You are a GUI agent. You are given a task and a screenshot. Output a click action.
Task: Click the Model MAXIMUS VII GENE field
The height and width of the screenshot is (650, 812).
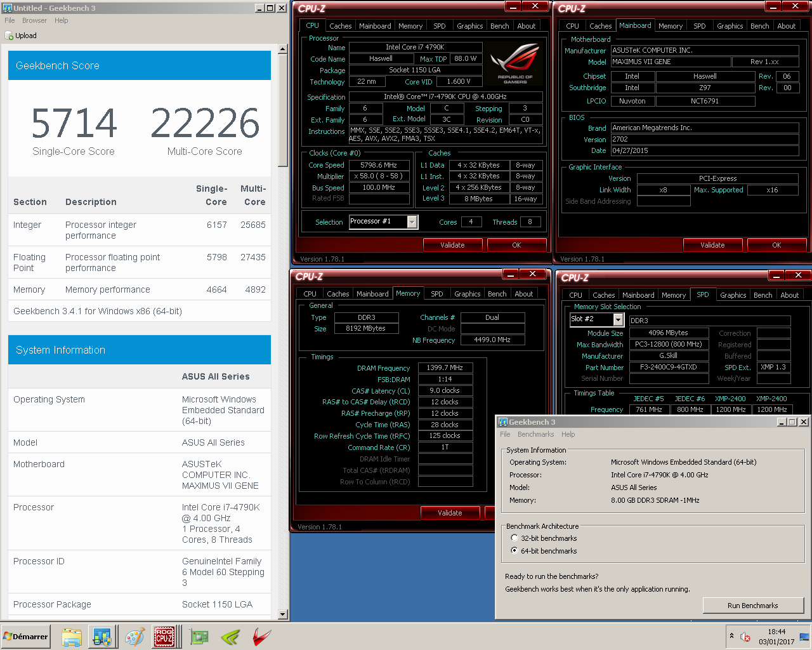click(x=671, y=62)
